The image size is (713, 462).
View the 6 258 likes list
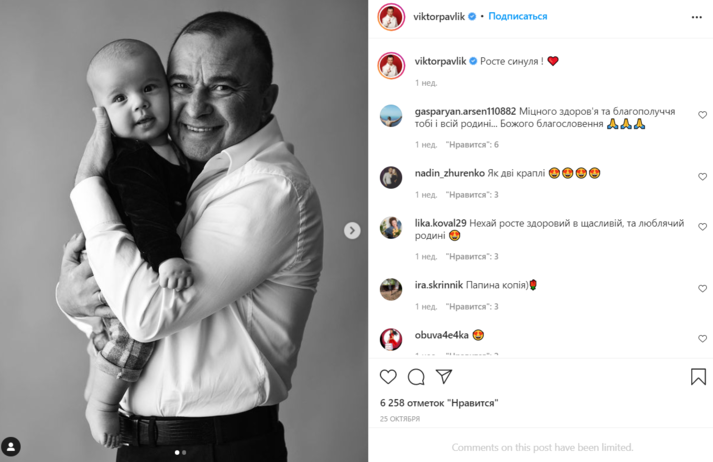[439, 403]
